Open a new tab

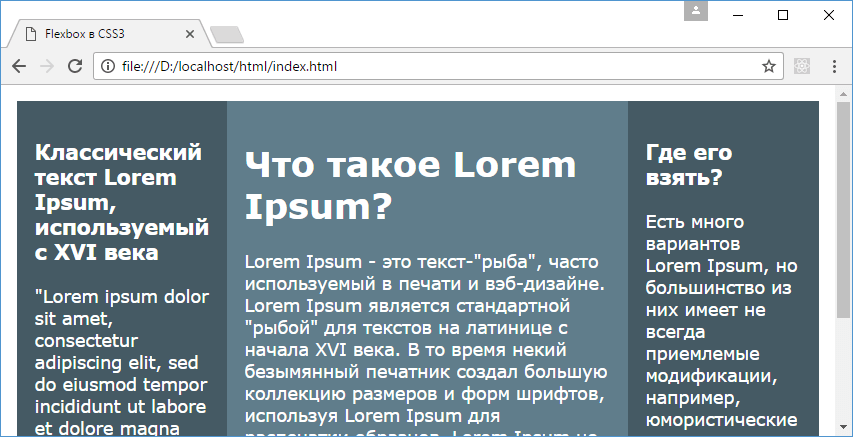click(228, 35)
